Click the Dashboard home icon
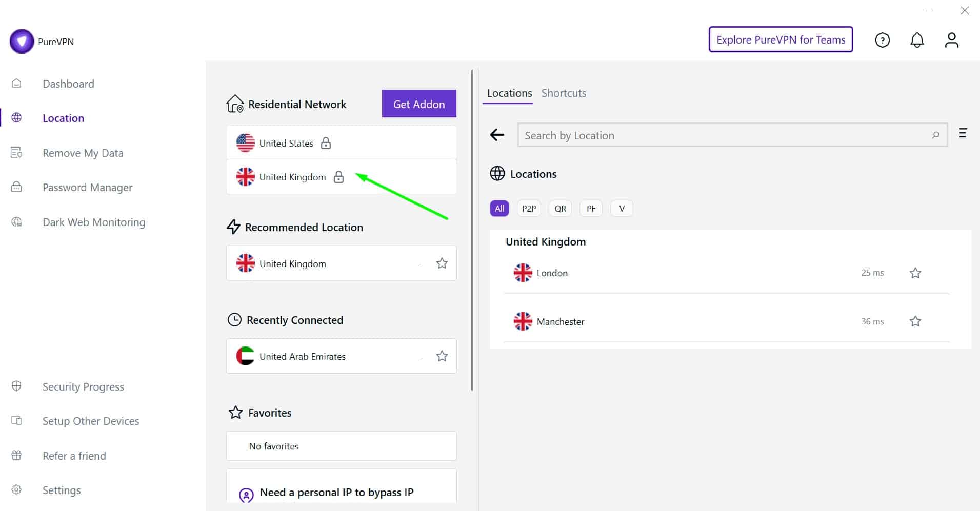Image resolution: width=980 pixels, height=511 pixels. [16, 84]
